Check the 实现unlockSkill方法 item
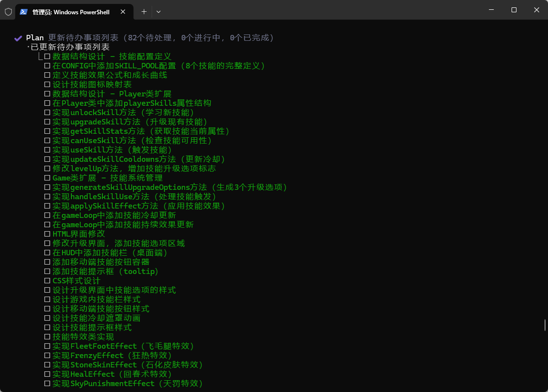The height and width of the screenshot is (392, 548). 47,112
